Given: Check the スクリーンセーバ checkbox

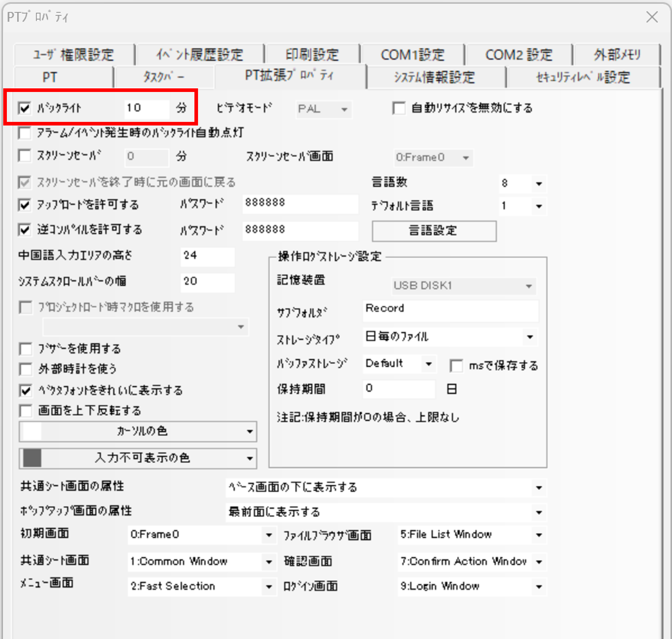Looking at the screenshot, I should [25, 156].
